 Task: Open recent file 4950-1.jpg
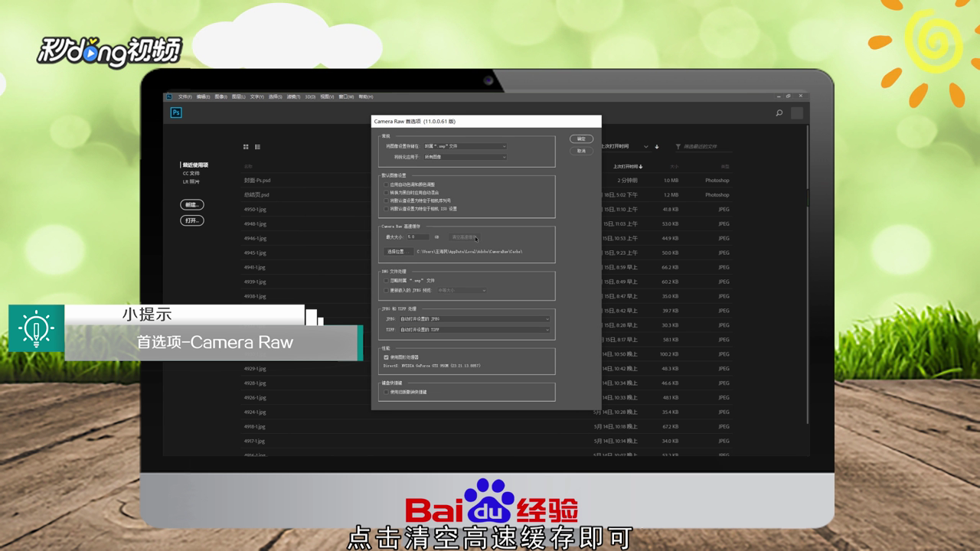(255, 210)
